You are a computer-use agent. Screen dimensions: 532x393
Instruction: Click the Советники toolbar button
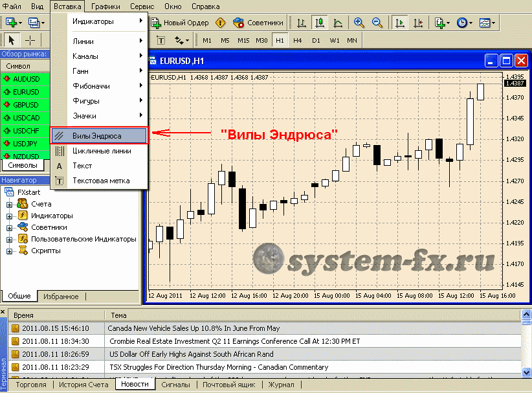coord(258,23)
